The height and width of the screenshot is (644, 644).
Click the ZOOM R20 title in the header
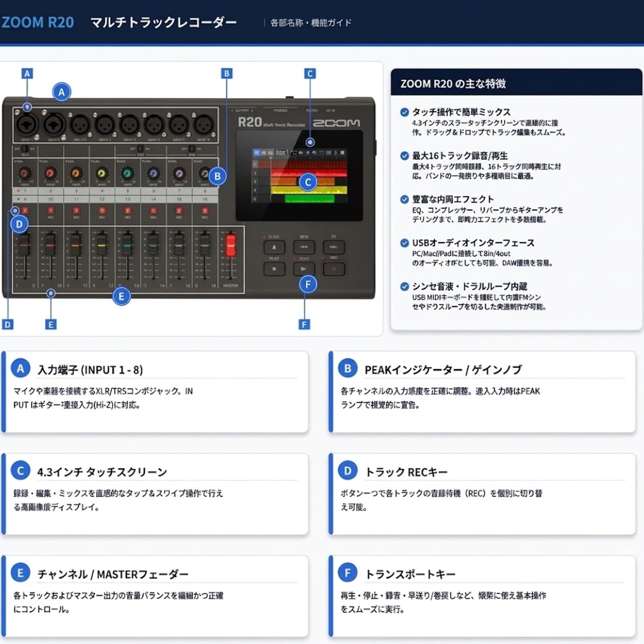coord(38,22)
